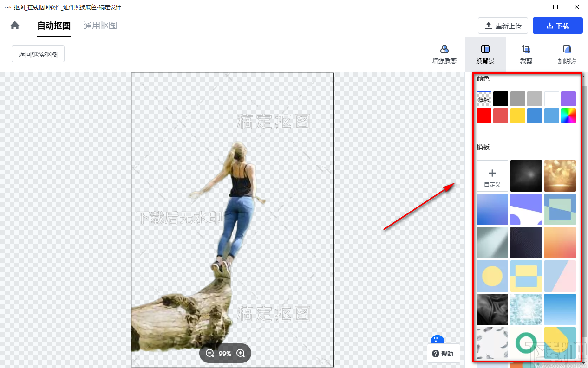Click 返回继续抠图 button
Screen dimensions: 588x368
coord(38,54)
